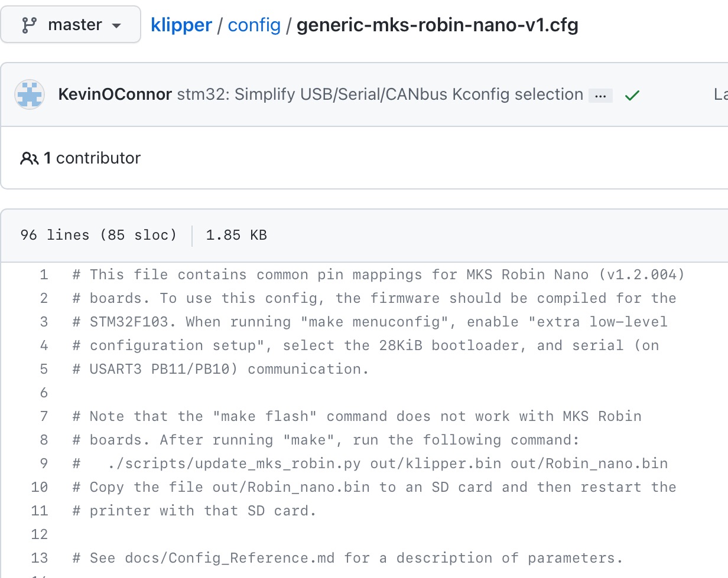Open KevinOConnor's profile link

click(115, 94)
